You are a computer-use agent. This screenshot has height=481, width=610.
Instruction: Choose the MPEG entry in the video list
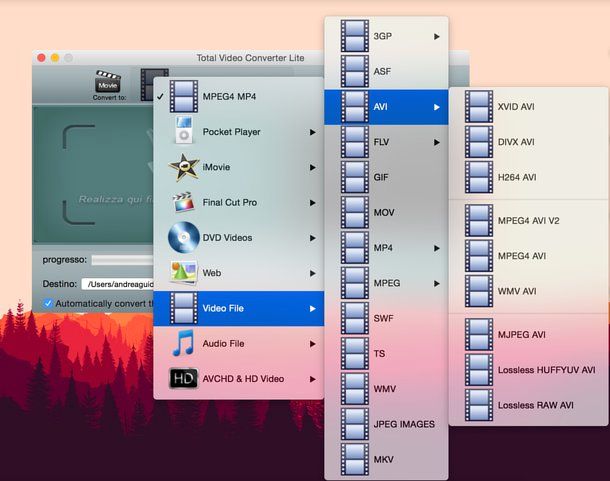pos(386,283)
